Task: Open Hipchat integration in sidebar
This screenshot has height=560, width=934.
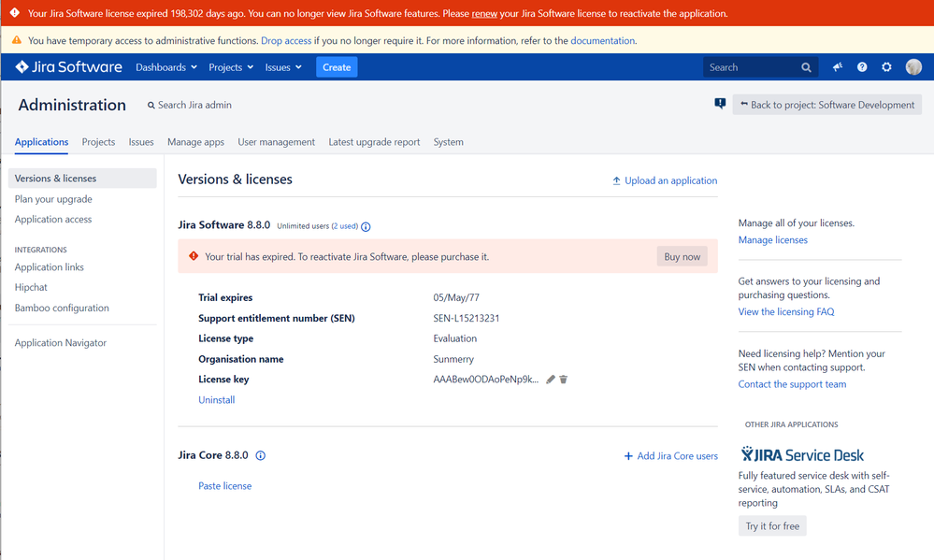Action: 31,287
